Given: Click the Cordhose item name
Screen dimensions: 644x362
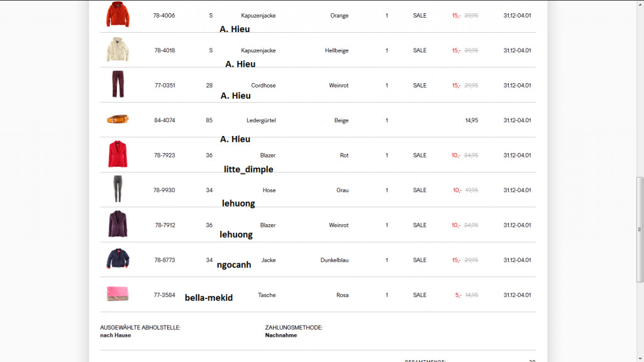Looking at the screenshot, I should (x=264, y=86).
